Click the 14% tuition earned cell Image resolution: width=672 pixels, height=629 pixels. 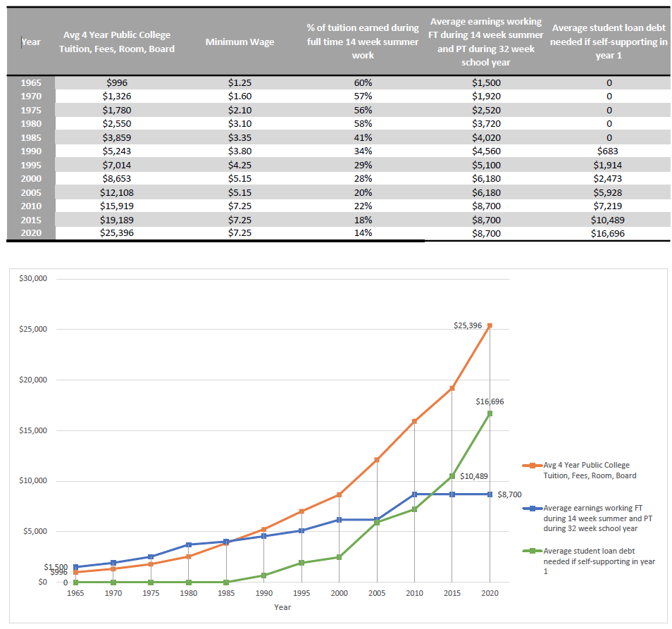(x=363, y=232)
